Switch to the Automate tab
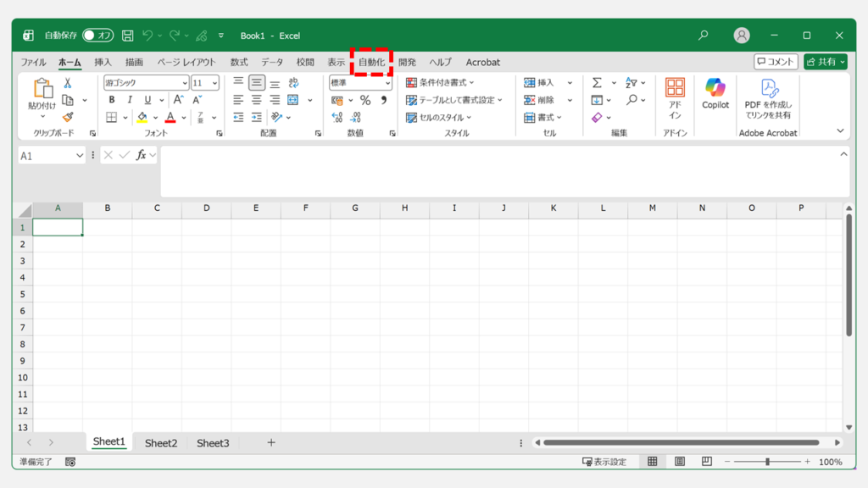 tap(371, 62)
